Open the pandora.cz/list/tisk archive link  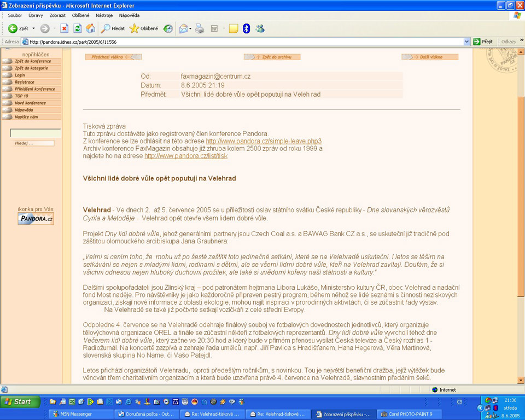point(186,156)
